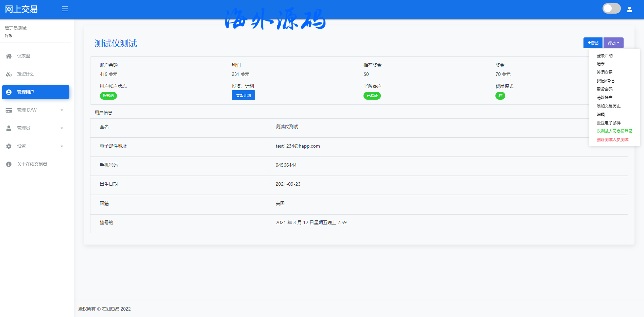Click the card icon beside 管理 D/W

click(9, 110)
